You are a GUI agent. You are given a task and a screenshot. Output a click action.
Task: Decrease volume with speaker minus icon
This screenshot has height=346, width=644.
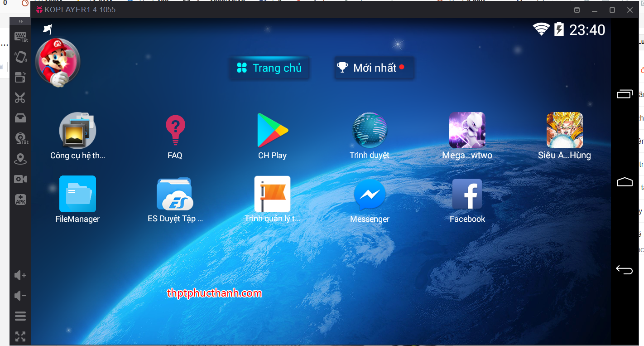[x=20, y=296]
